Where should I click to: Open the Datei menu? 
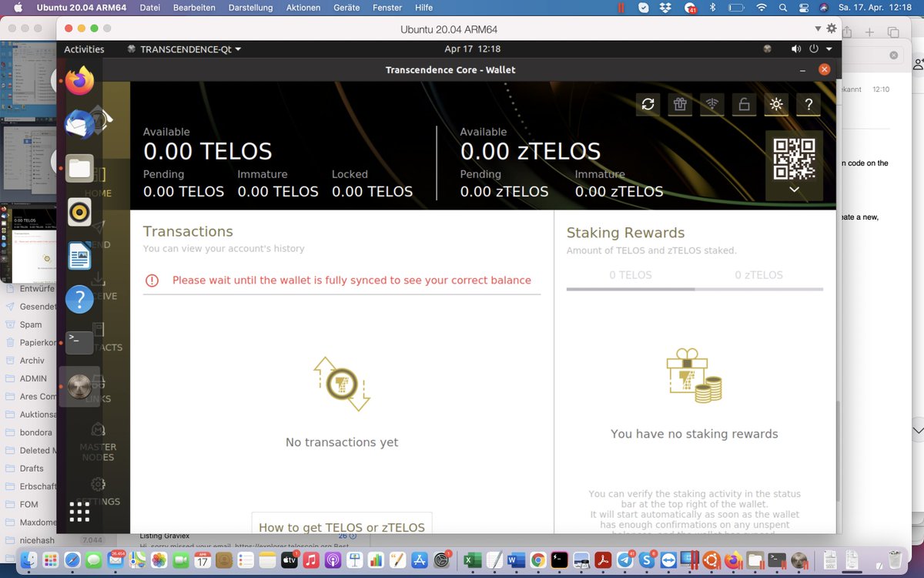150,8
